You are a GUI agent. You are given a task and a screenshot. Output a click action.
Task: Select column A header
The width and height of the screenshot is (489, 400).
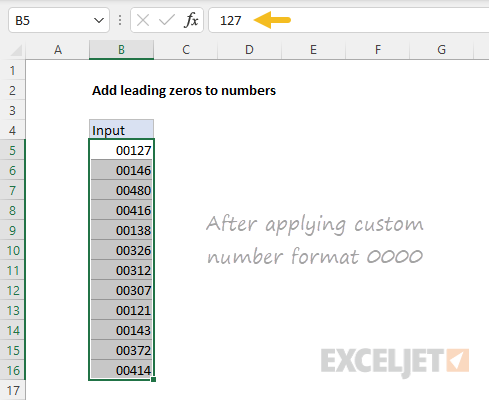[58, 50]
